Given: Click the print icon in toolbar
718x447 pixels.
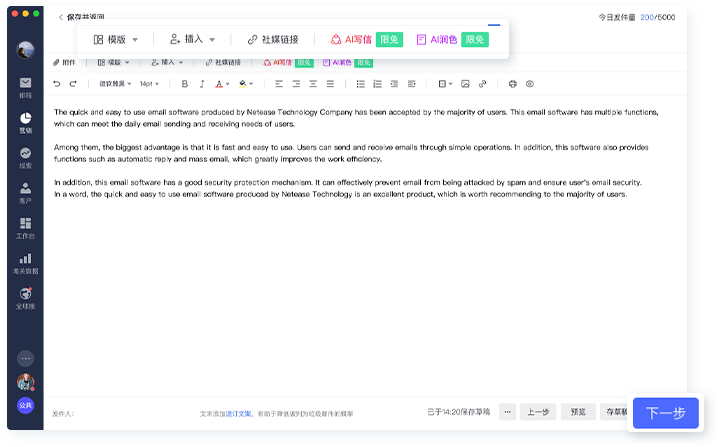Looking at the screenshot, I should point(513,84).
